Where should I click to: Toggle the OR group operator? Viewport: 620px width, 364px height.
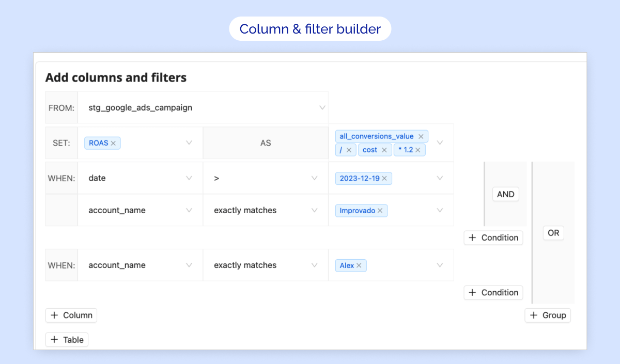tap(553, 233)
